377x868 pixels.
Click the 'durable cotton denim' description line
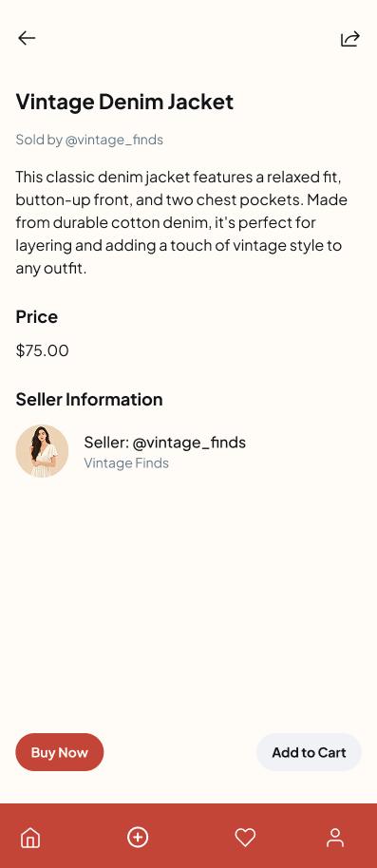point(165,222)
